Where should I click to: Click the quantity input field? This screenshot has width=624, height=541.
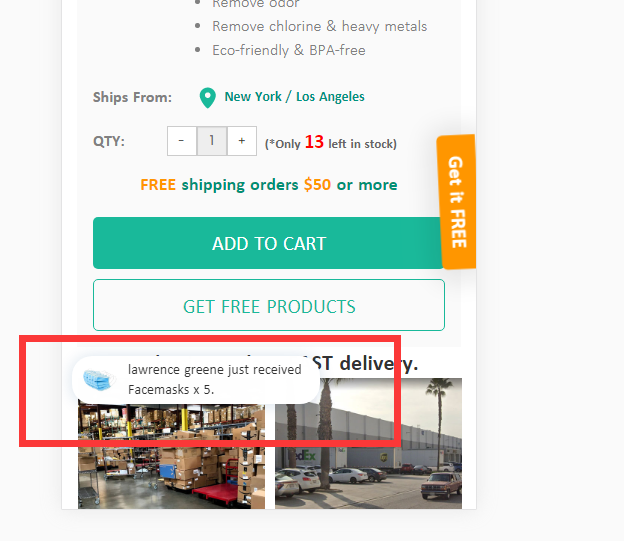[x=212, y=141]
